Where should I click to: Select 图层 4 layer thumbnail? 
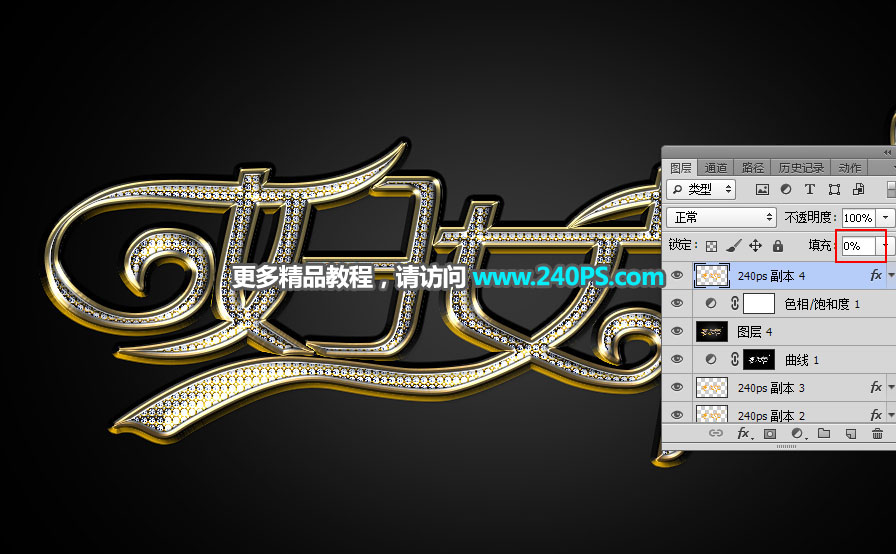coord(711,331)
